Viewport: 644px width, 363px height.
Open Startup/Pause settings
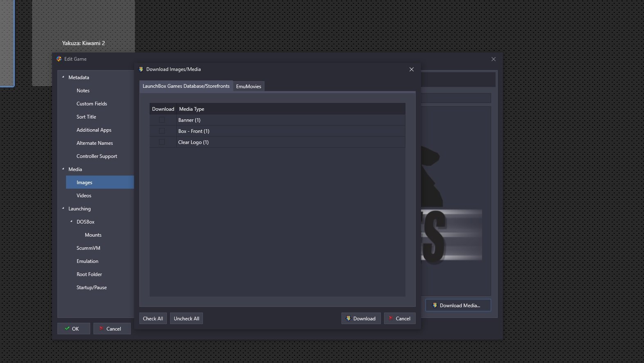[x=91, y=288]
